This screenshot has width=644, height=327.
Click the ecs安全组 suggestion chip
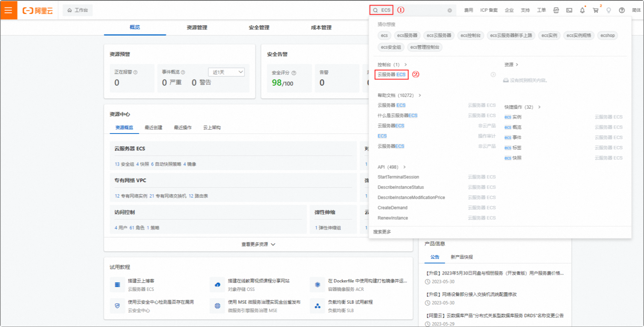click(x=391, y=47)
